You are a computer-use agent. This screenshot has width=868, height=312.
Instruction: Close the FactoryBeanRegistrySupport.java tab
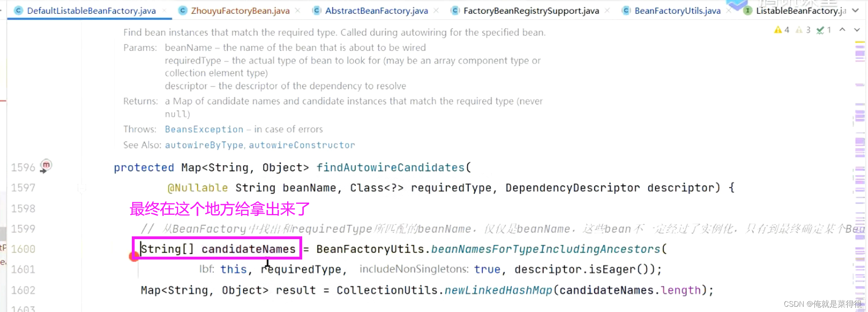pos(607,11)
